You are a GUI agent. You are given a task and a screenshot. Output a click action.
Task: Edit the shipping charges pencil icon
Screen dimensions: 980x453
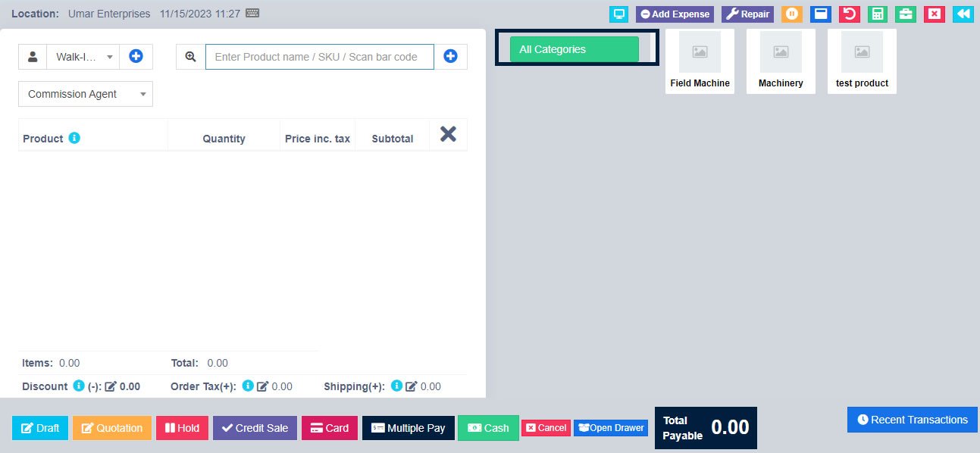[x=412, y=386]
